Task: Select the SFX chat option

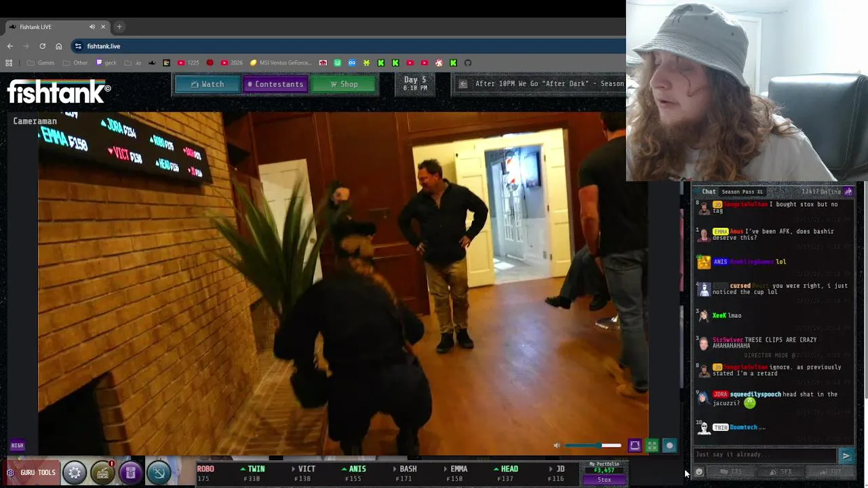Action: [x=782, y=472]
